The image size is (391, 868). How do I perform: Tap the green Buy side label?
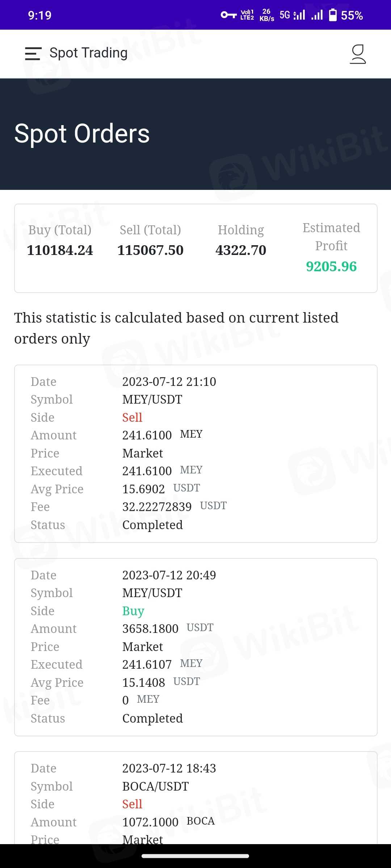[133, 611]
